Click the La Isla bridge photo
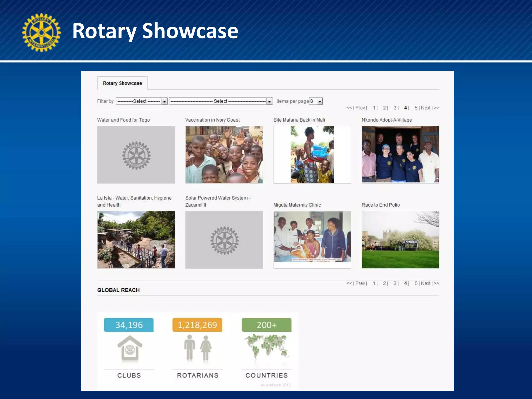The height and width of the screenshot is (399, 532). pyautogui.click(x=136, y=240)
